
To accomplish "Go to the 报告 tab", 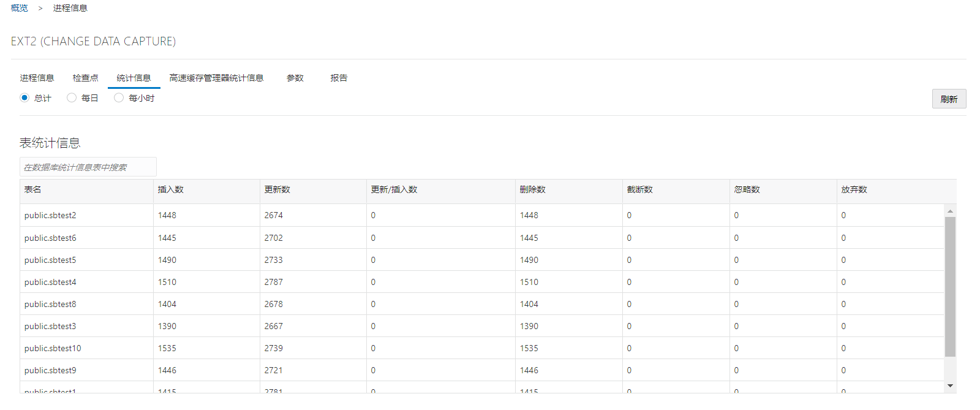I will click(x=339, y=78).
